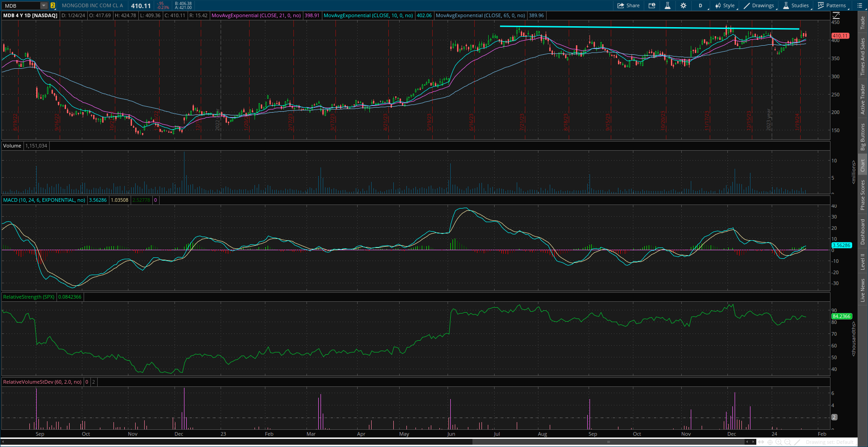Click the RelativeVolumeStDev study label
This screenshot has height=447, width=868.
[x=42, y=382]
